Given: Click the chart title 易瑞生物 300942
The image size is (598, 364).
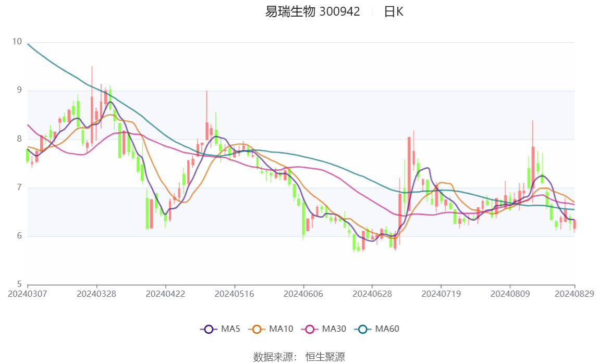Looking at the screenshot, I should tap(312, 12).
